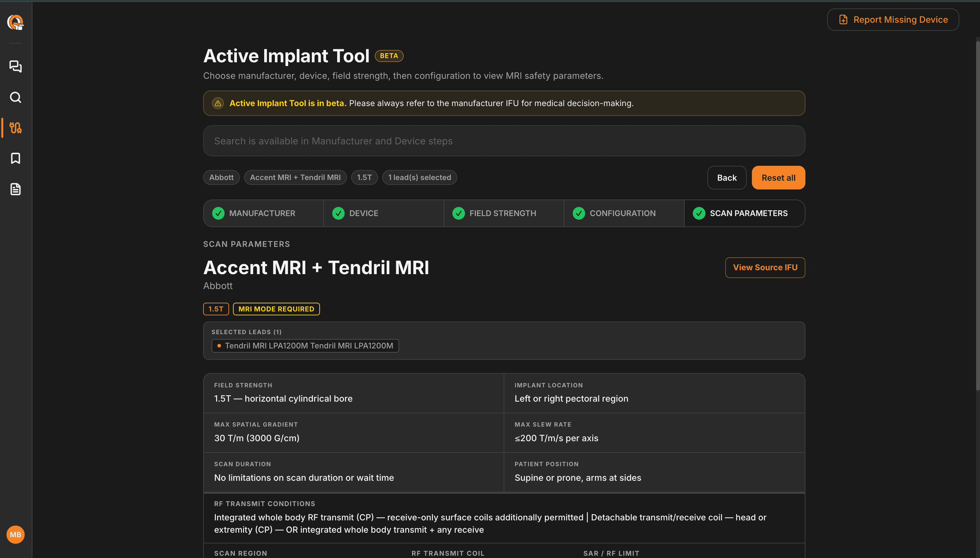Screen dimensions: 980x558
Task: Click the 'Choose manufacturer, device, field strength' subtitle
Action: pos(403,76)
